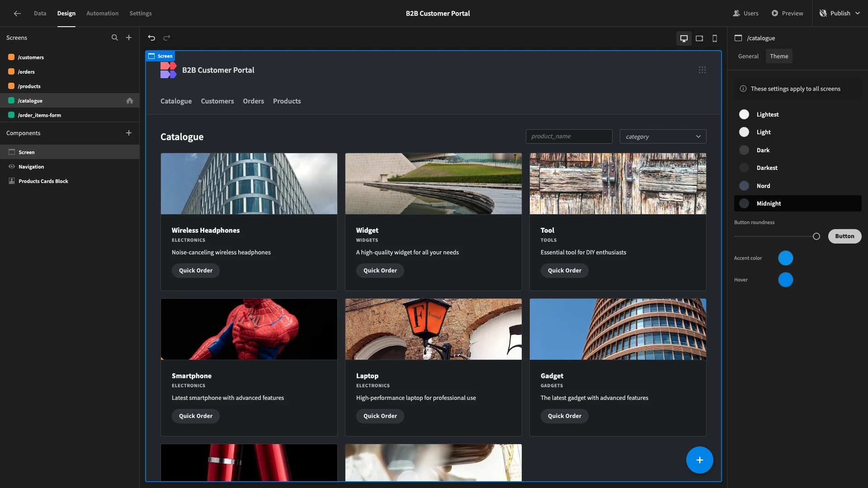This screenshot has width=868, height=488.
Task: Choose the Nord theme
Action: coord(797,186)
